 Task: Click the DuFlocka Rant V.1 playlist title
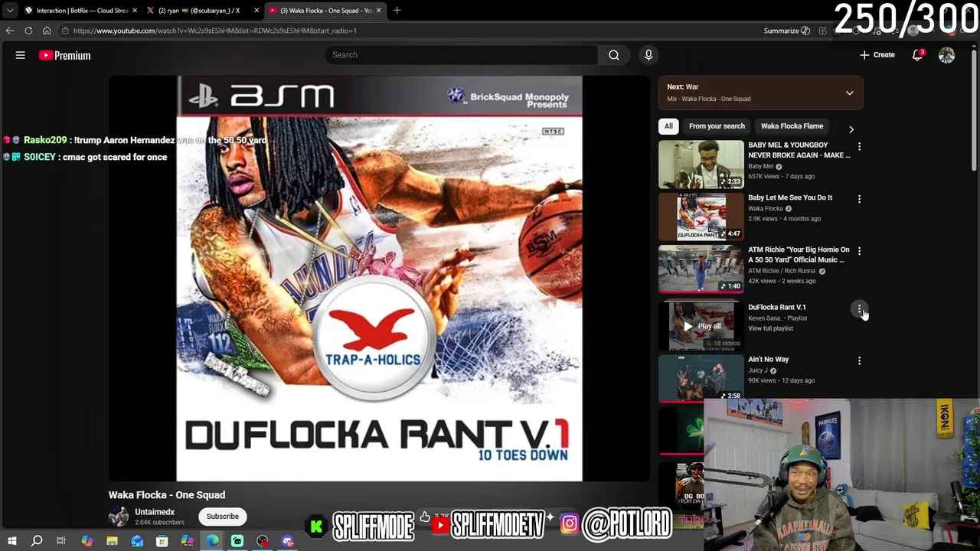tap(776, 308)
